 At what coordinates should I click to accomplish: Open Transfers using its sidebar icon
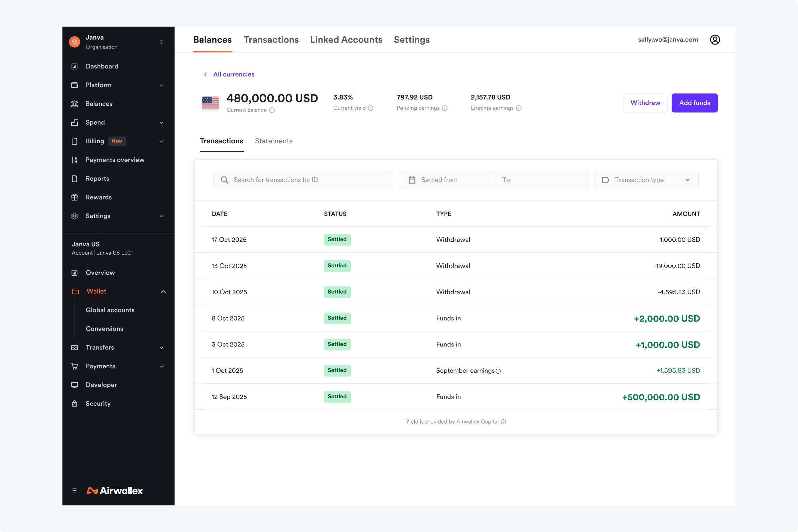[75, 347]
